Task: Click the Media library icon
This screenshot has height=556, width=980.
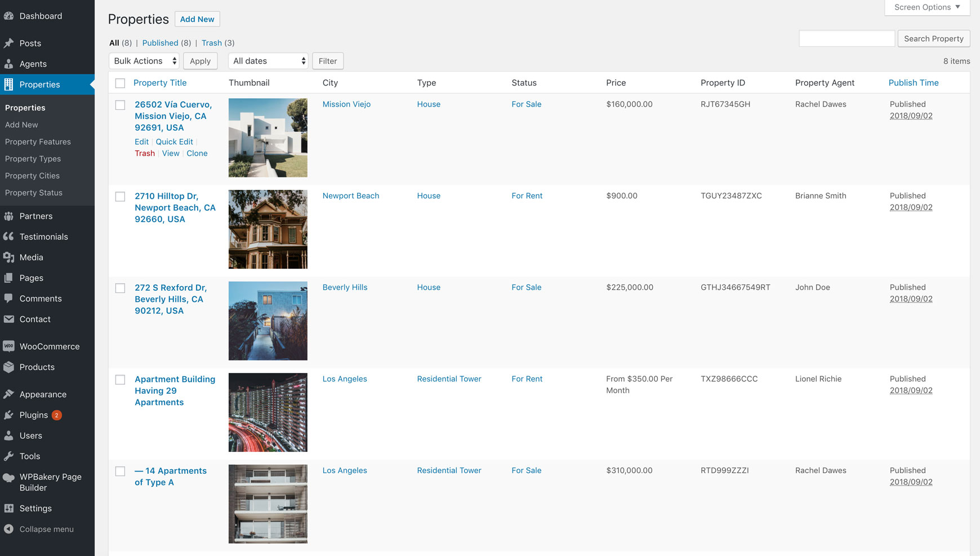Action: [8, 257]
